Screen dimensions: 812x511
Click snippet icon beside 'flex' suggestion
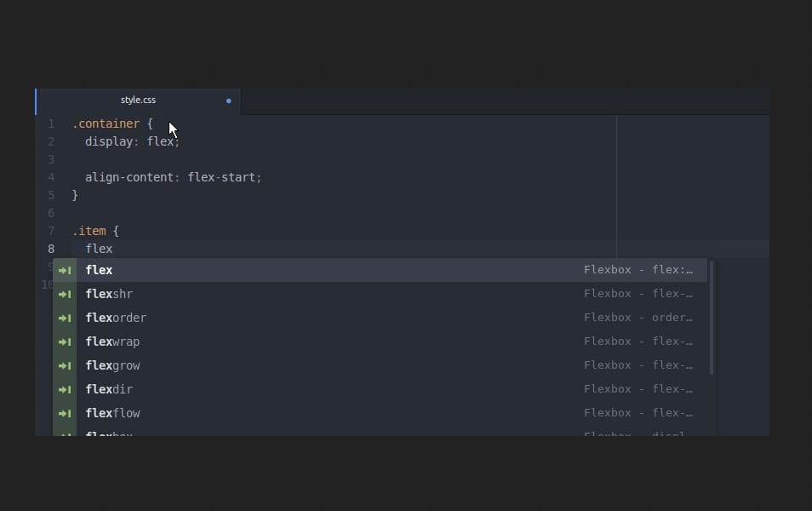coord(65,271)
